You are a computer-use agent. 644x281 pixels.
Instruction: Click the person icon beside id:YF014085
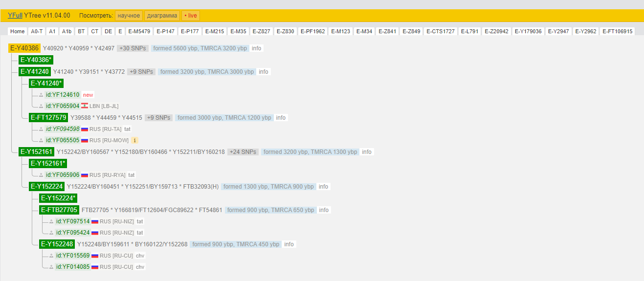coord(51,267)
